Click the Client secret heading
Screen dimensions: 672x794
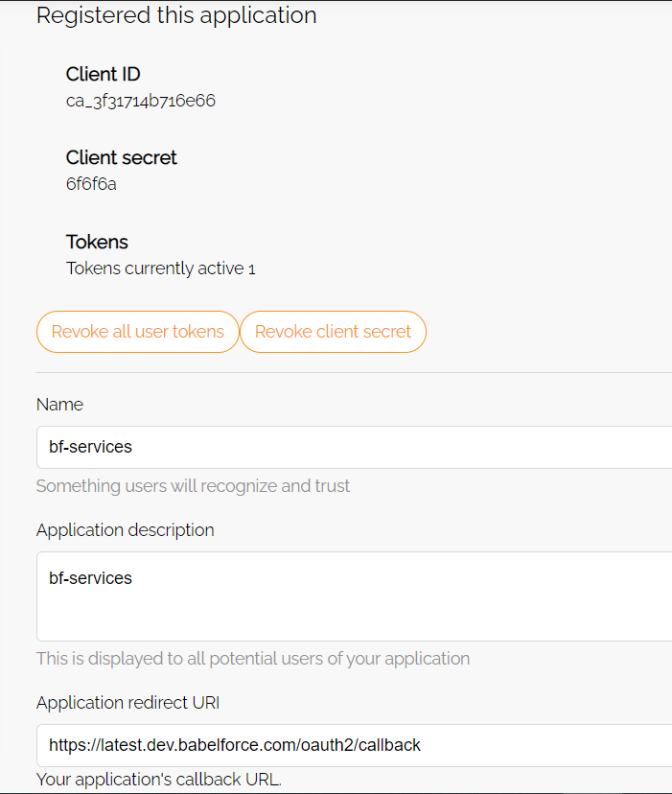[122, 158]
